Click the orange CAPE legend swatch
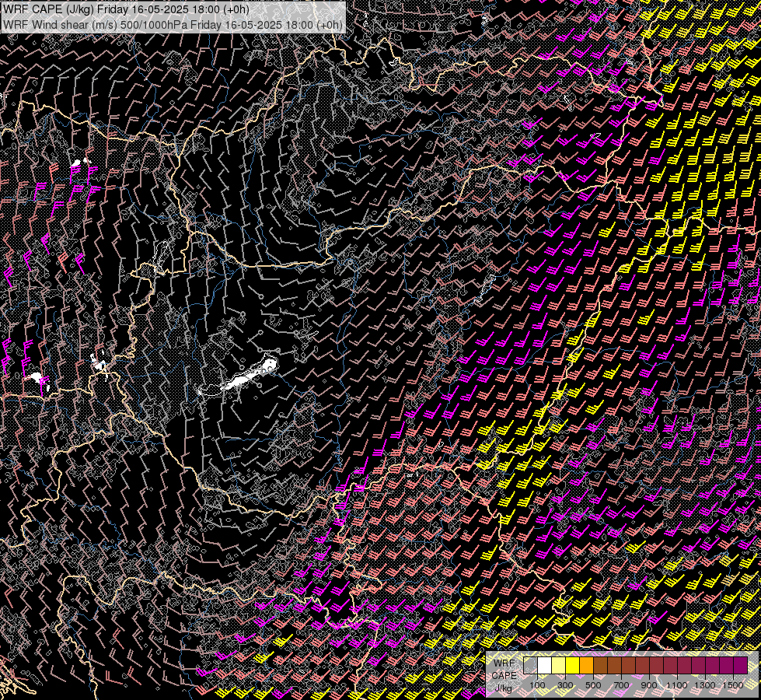This screenshot has width=761, height=700. point(586,666)
